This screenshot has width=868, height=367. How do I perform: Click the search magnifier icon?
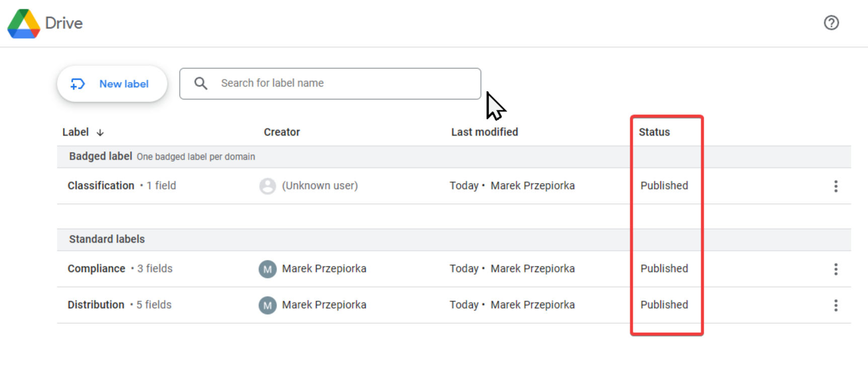pos(201,83)
